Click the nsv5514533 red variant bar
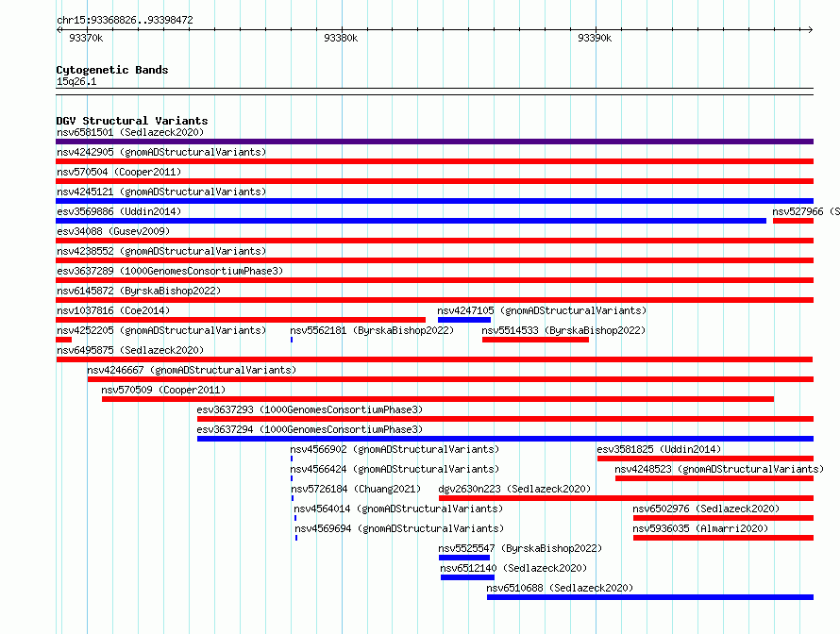 pos(535,340)
